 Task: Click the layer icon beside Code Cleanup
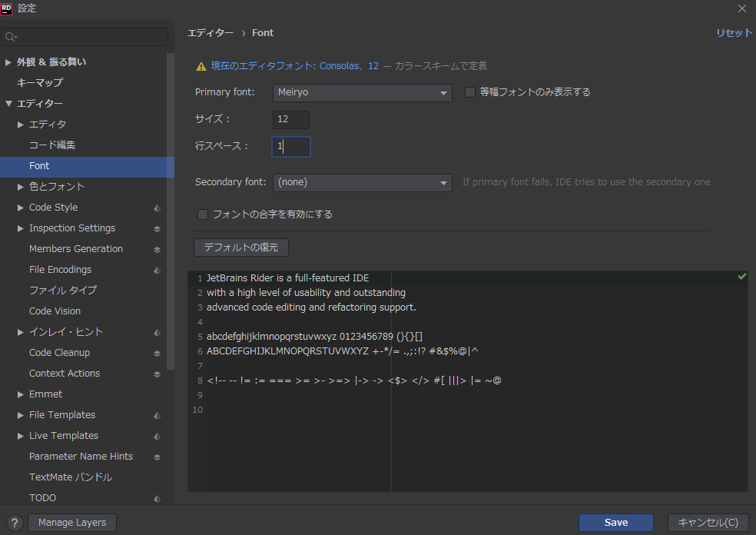(x=157, y=353)
